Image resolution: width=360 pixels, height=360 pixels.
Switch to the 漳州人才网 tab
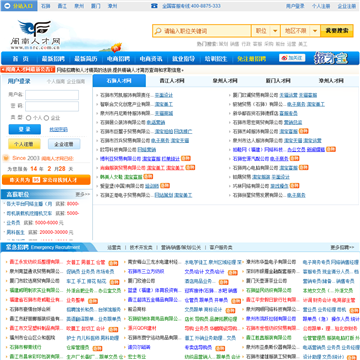331,81
